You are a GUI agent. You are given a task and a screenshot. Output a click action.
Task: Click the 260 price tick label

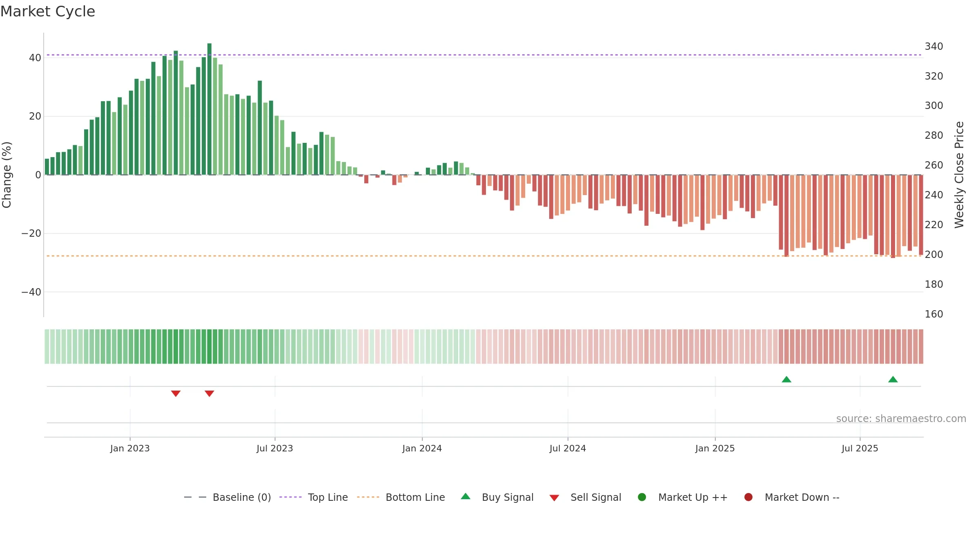(x=934, y=165)
